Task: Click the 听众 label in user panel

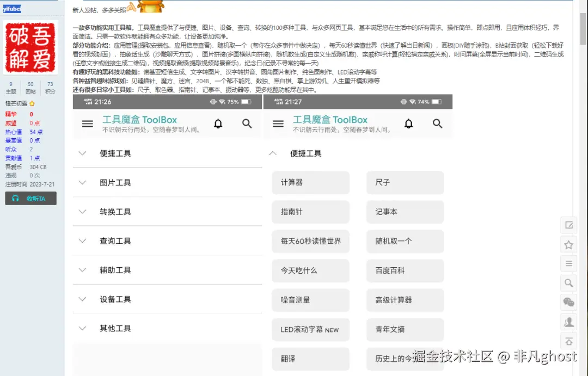Action: tap(11, 149)
